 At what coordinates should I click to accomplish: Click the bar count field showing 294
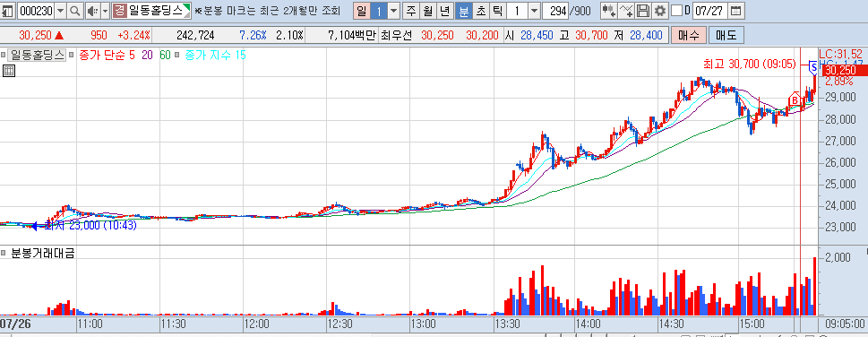tap(556, 11)
